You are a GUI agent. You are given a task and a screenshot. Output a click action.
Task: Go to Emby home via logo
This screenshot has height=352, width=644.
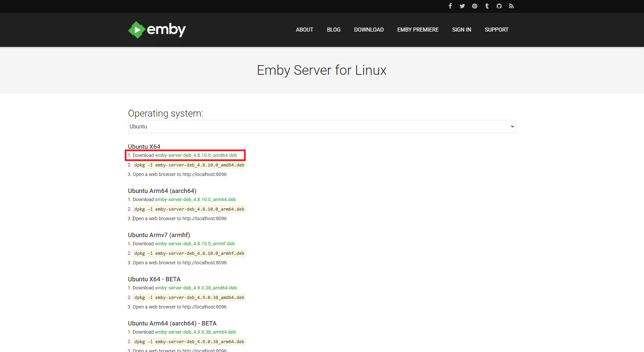click(157, 30)
